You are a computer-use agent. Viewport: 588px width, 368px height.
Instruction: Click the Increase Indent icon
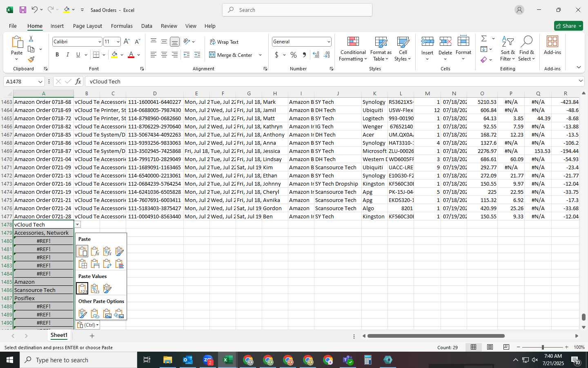pyautogui.click(x=197, y=55)
